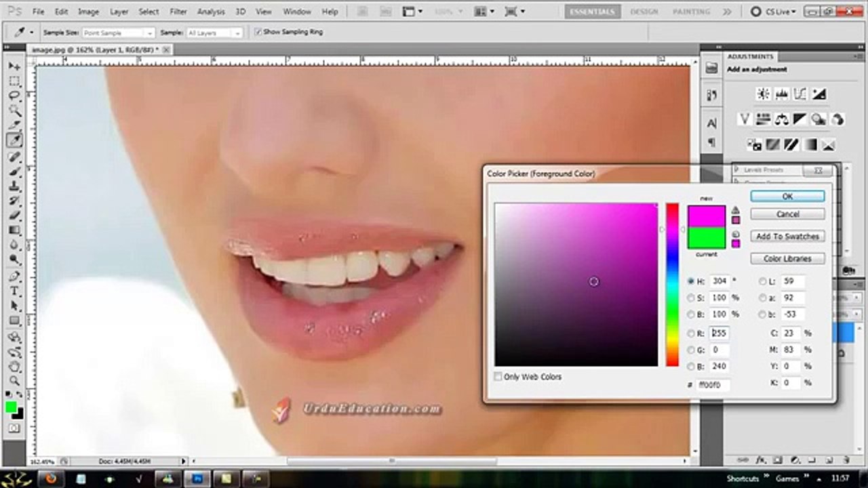Add a Color Balance adjustment

coord(782,119)
